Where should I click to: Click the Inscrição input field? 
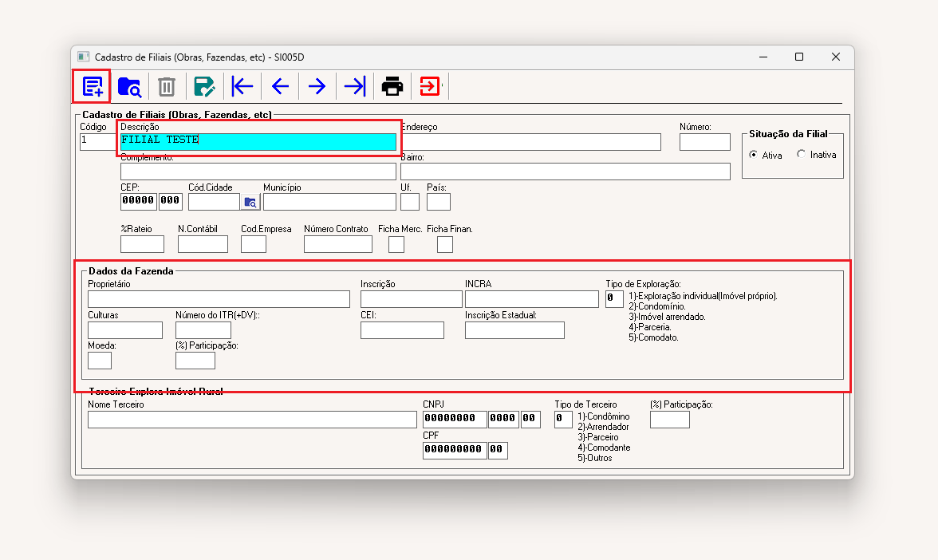click(412, 299)
